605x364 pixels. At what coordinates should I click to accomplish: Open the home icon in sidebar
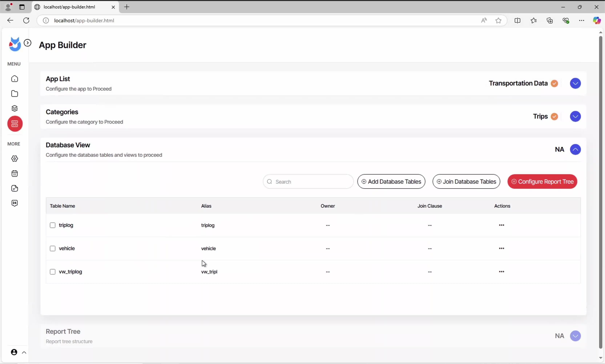15,79
